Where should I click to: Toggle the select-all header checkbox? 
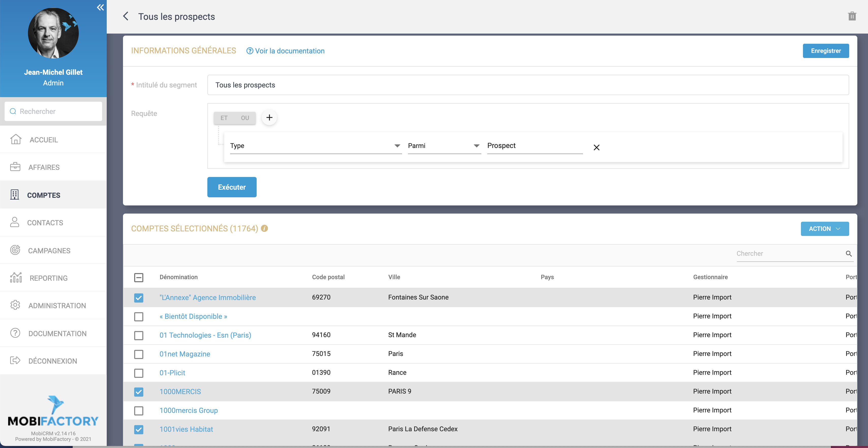(x=138, y=277)
